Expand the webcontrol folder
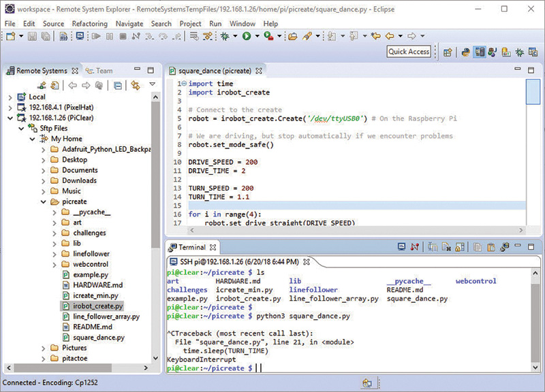The image size is (545, 392). click(54, 265)
